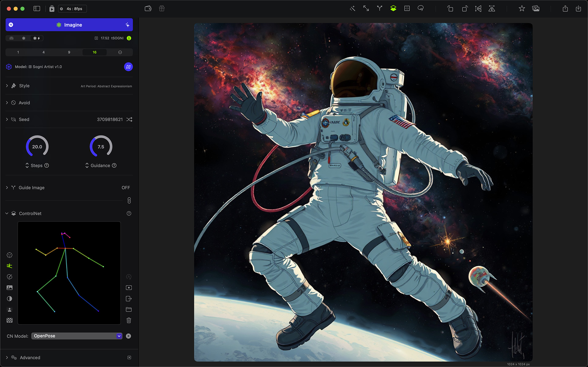Click the magic wand enhance tool
Viewport: 588px width, 367px height.
352,9
